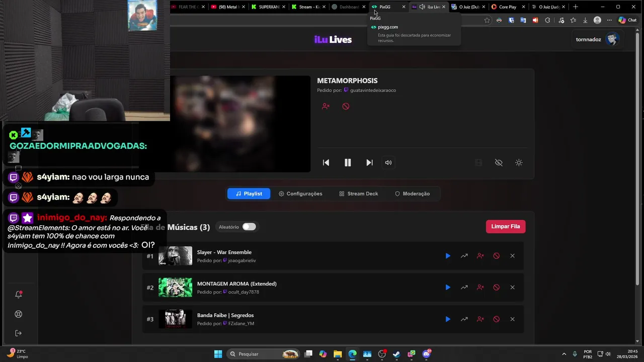644x362 pixels.
Task: Remove Slayer - War Ensemble from queue
Action: click(513, 256)
